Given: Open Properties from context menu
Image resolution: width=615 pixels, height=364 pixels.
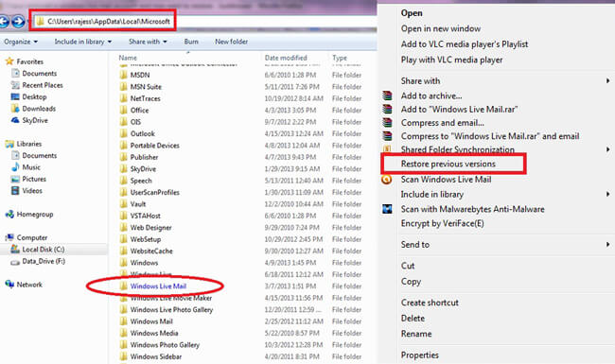Looking at the screenshot, I should (x=420, y=355).
